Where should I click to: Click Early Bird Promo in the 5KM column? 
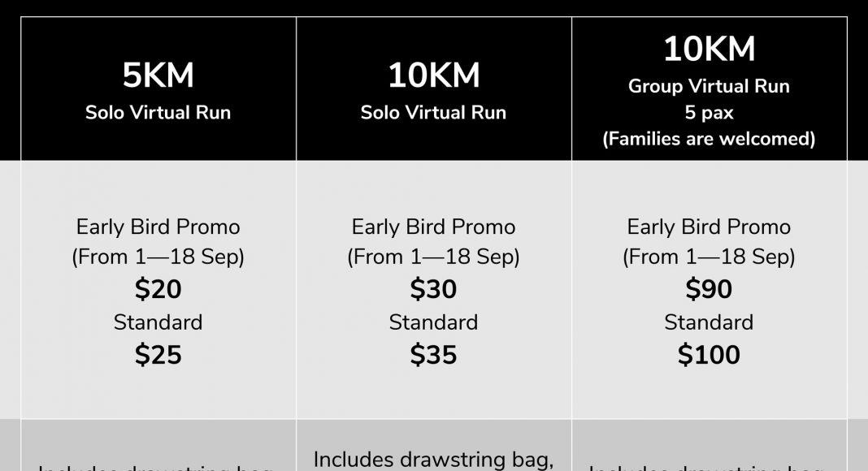(158, 227)
